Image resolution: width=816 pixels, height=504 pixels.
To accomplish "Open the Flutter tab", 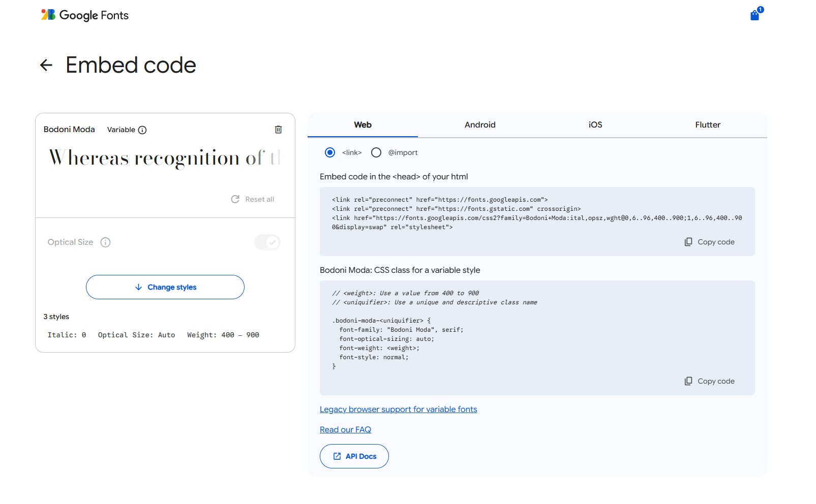I will tap(707, 125).
